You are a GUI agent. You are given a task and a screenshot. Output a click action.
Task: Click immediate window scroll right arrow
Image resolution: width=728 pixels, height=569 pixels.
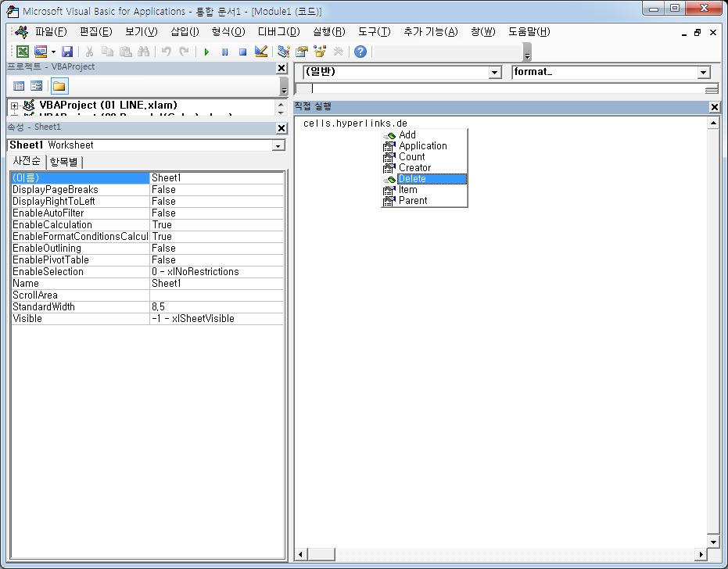(701, 554)
